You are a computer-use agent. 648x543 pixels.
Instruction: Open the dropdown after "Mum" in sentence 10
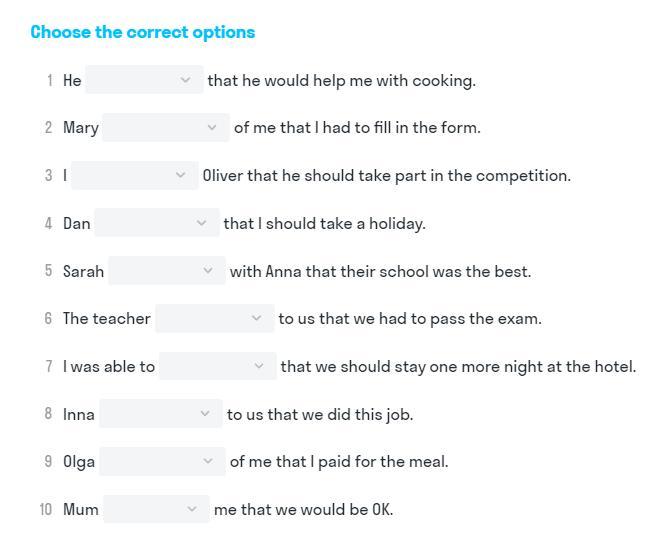point(156,510)
